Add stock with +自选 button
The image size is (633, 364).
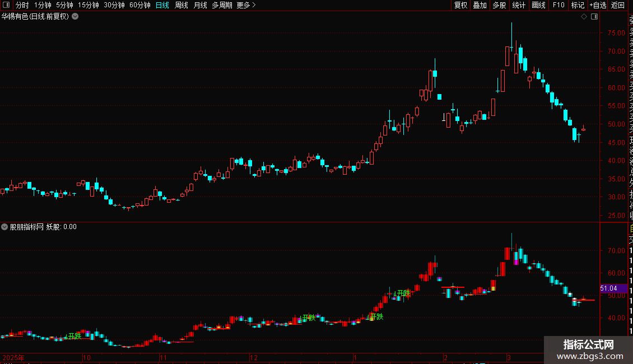point(598,5)
